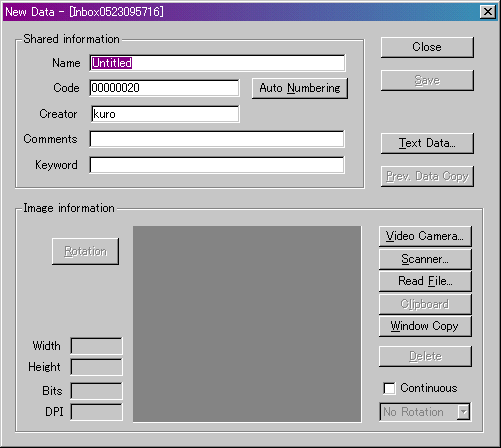Focus the Creator field showing kuro
Image resolution: width=501 pixels, height=448 pixels.
pos(165,114)
